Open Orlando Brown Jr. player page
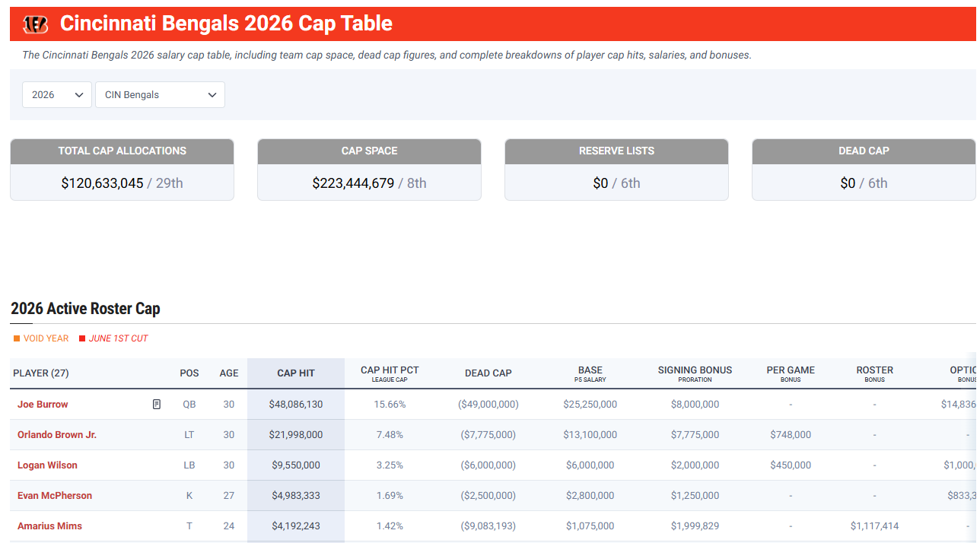This screenshot has width=980, height=543. pos(57,435)
